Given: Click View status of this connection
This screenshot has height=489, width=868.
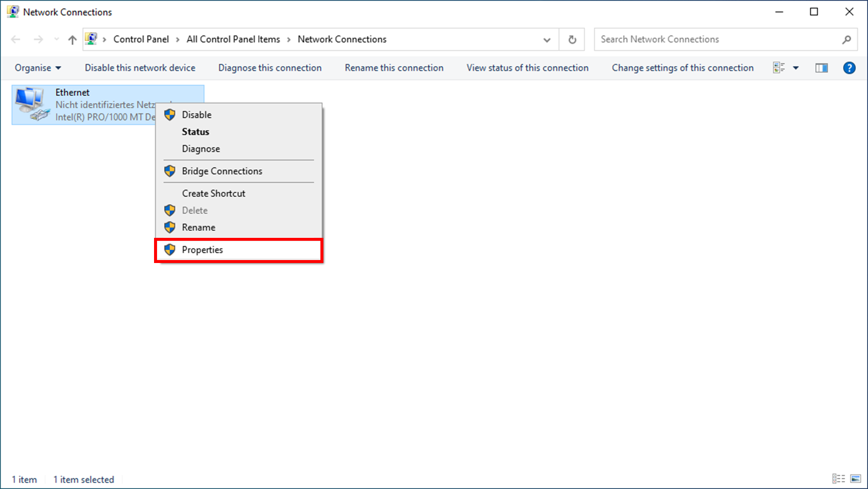Looking at the screenshot, I should [x=527, y=68].
